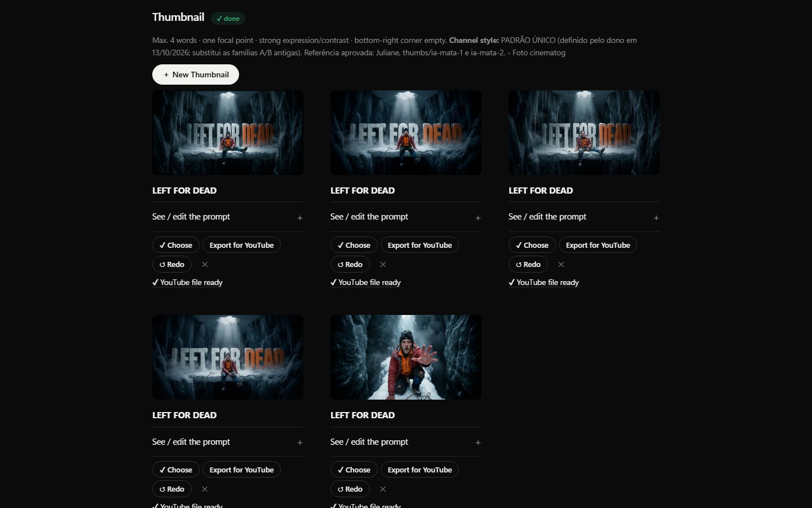Expand prompt of climber close-up thumbnail
Image resolution: width=812 pixels, height=508 pixels.
406,442
